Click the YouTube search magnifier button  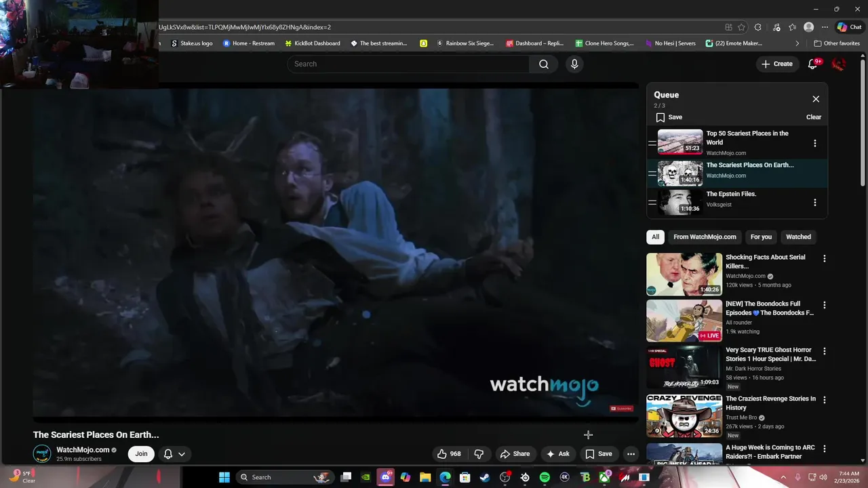click(x=543, y=64)
